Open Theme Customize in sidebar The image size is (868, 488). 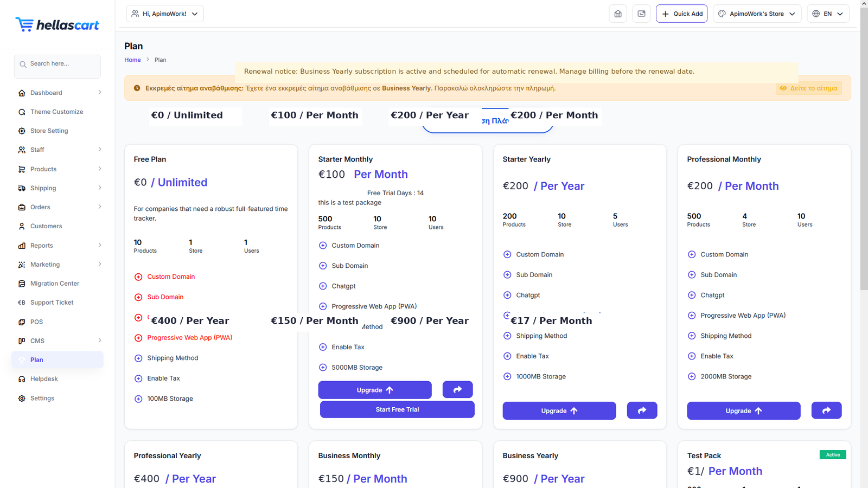tap(57, 112)
